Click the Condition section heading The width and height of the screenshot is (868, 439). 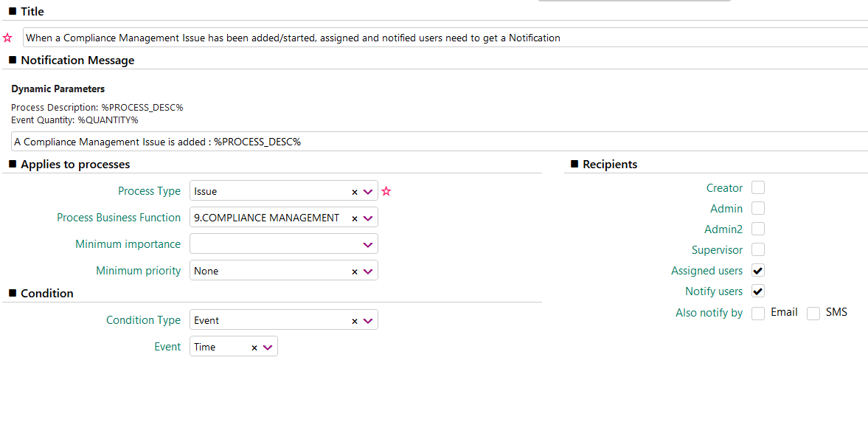pos(47,294)
